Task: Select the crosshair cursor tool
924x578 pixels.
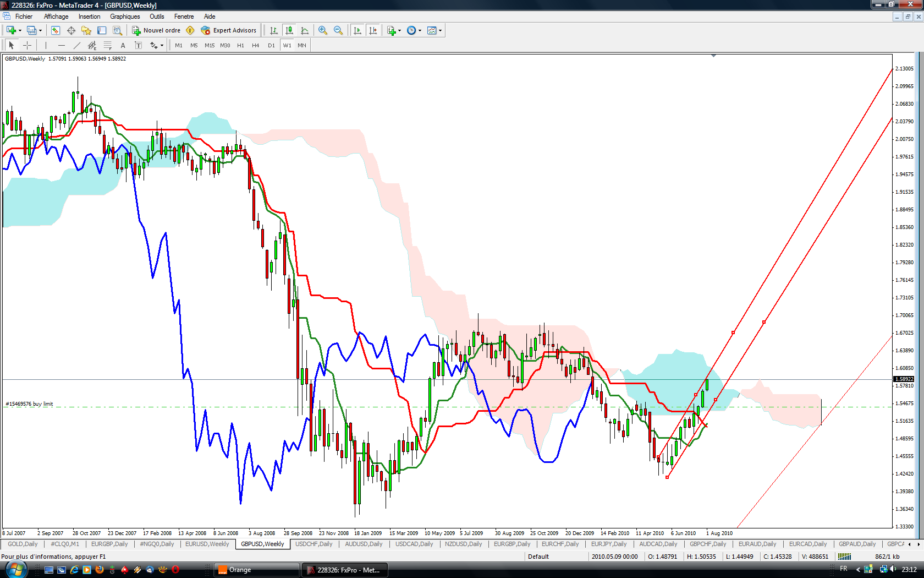Action: (27, 45)
